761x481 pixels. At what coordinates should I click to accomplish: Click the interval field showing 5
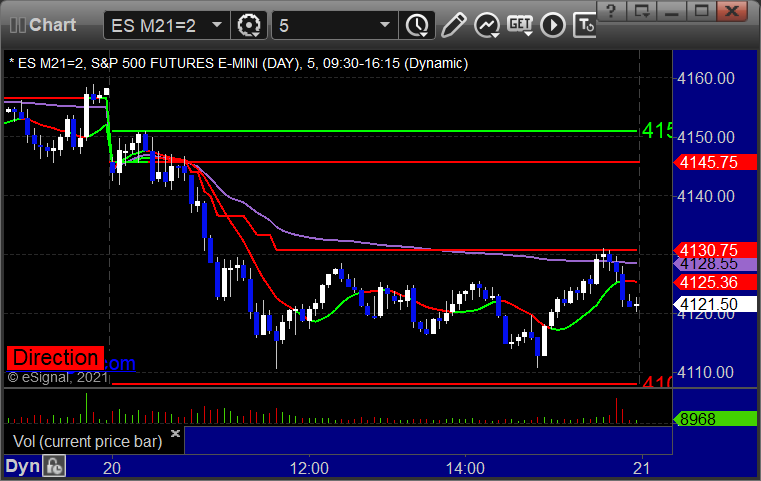pos(335,25)
